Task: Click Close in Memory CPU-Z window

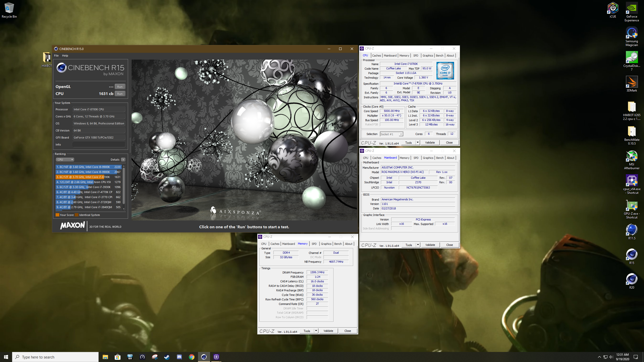Action: [348, 331]
